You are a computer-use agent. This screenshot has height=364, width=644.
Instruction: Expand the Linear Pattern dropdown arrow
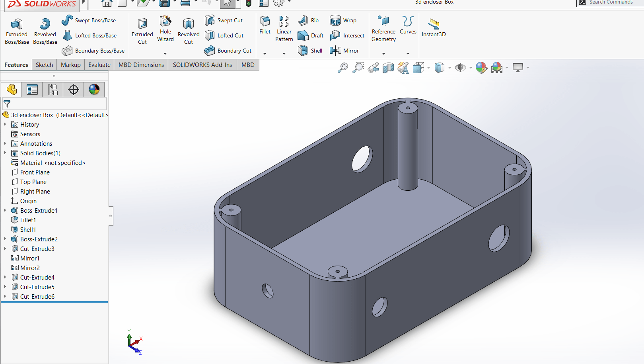click(284, 54)
